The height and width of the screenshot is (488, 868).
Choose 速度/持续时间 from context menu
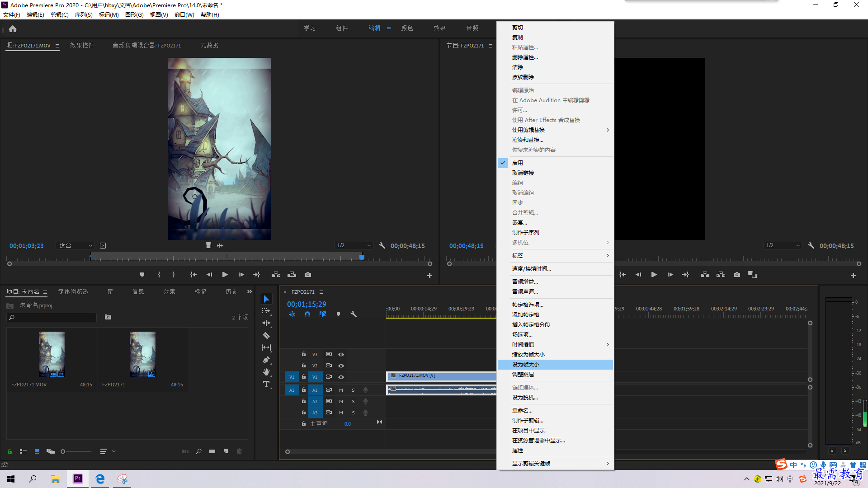(555, 269)
